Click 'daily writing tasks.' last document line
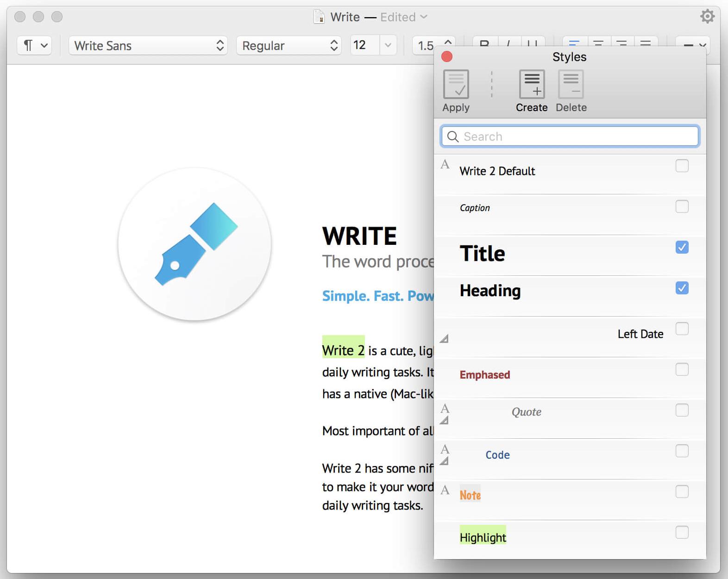Screen dimensions: 728x579 pyautogui.click(x=372, y=505)
